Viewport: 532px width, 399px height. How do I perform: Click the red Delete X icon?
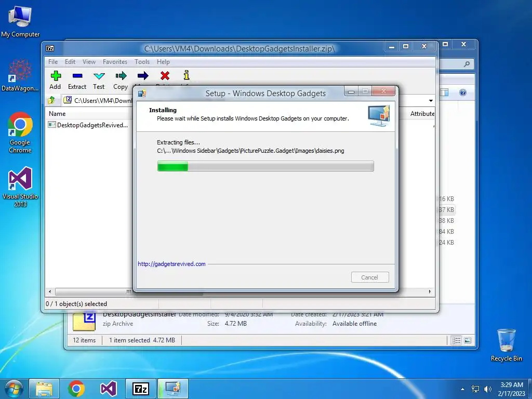[165, 76]
